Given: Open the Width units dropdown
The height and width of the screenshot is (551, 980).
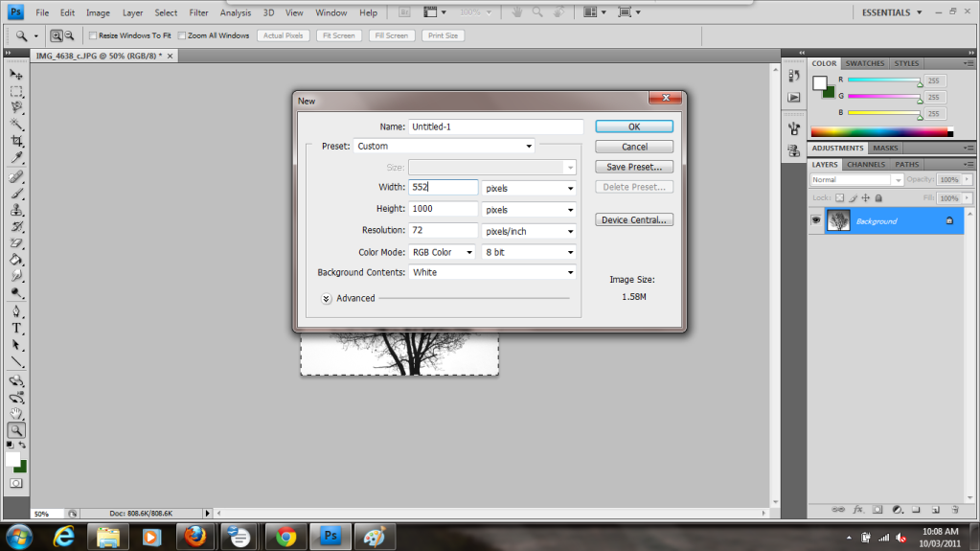Looking at the screenshot, I should coord(529,188).
